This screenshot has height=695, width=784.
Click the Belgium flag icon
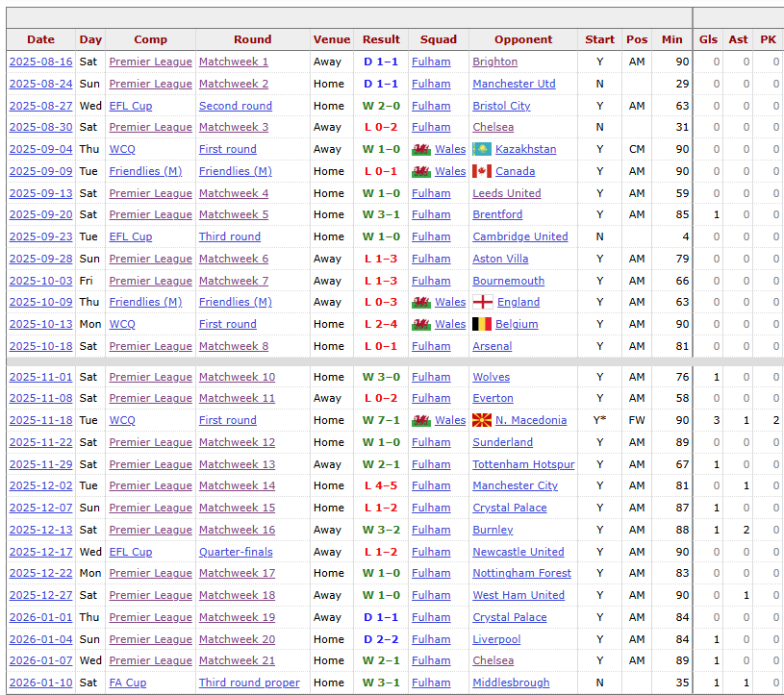click(482, 324)
